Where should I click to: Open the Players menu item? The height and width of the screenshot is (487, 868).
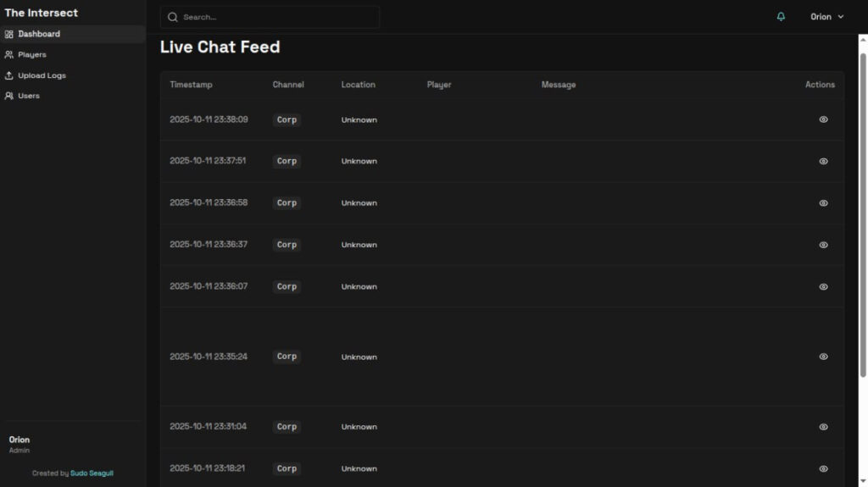[32, 55]
